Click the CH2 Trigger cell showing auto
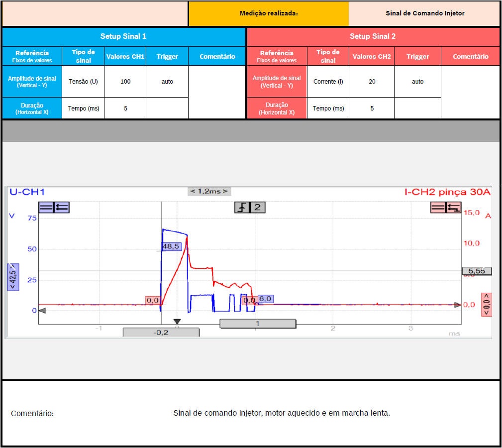This screenshot has height=448, width=502. pos(417,81)
